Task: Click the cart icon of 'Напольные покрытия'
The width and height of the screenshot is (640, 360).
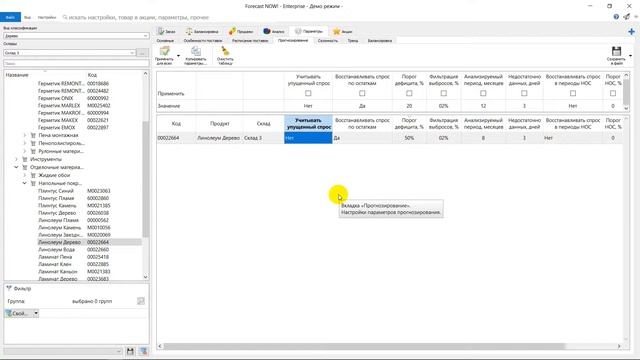Action: 33,183
